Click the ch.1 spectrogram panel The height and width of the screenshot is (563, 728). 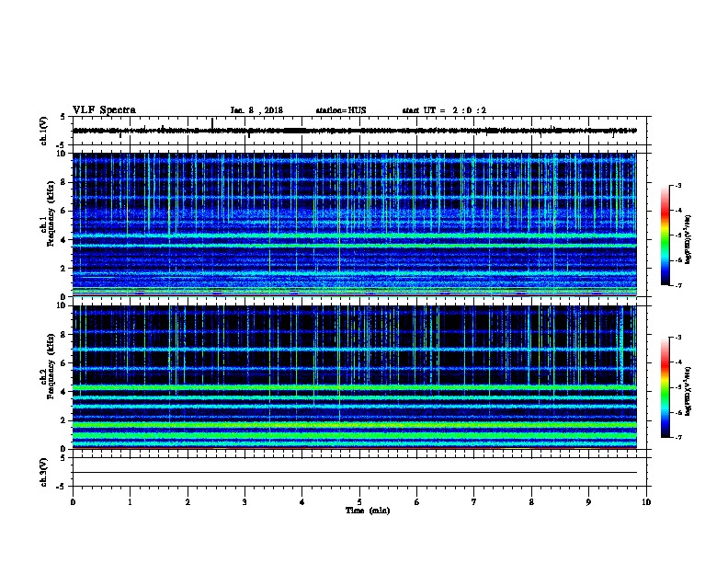(x=355, y=224)
